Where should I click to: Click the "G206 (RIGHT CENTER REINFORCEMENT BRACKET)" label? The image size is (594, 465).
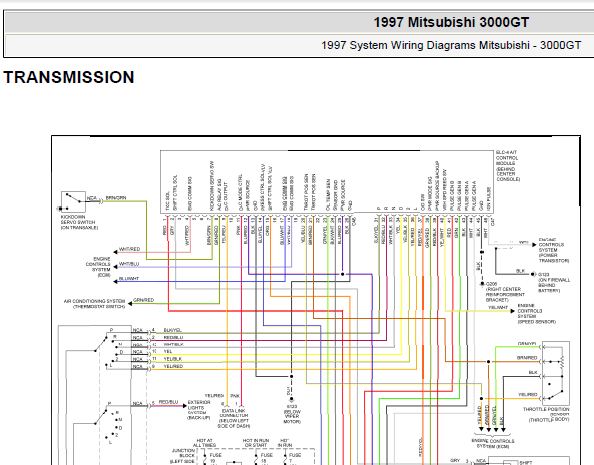(x=505, y=292)
